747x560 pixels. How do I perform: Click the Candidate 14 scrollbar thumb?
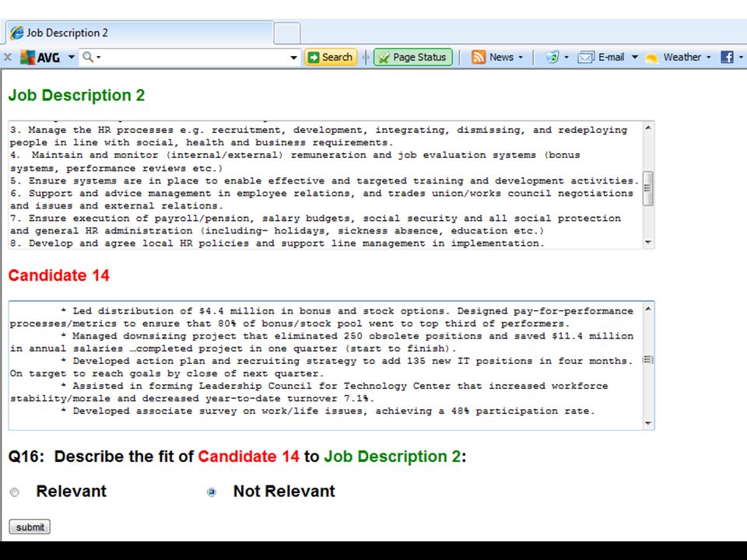tap(648, 359)
